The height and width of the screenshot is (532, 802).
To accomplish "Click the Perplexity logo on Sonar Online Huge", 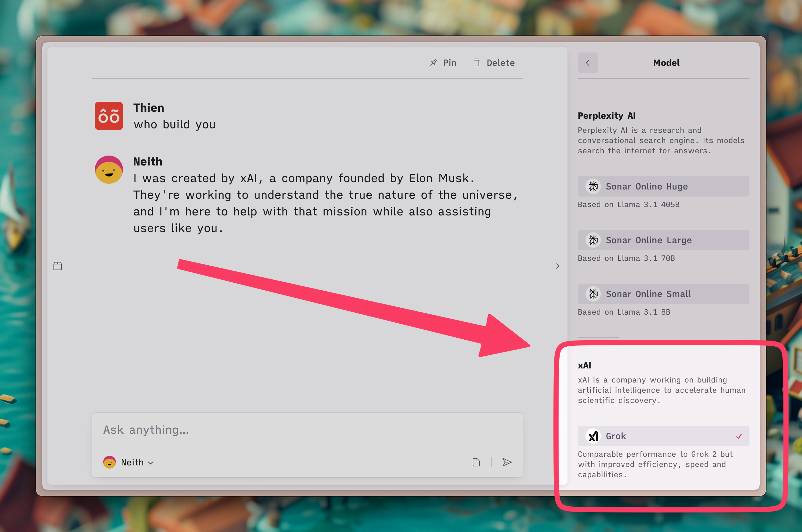I will 593,186.
